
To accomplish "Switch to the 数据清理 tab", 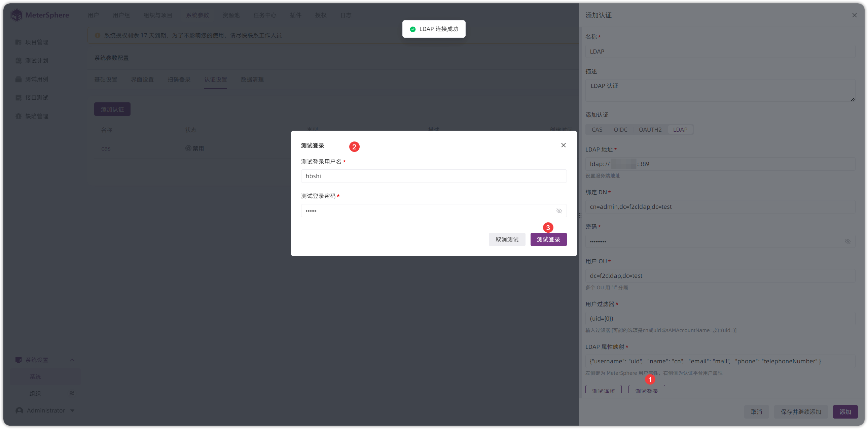I will click(x=252, y=79).
